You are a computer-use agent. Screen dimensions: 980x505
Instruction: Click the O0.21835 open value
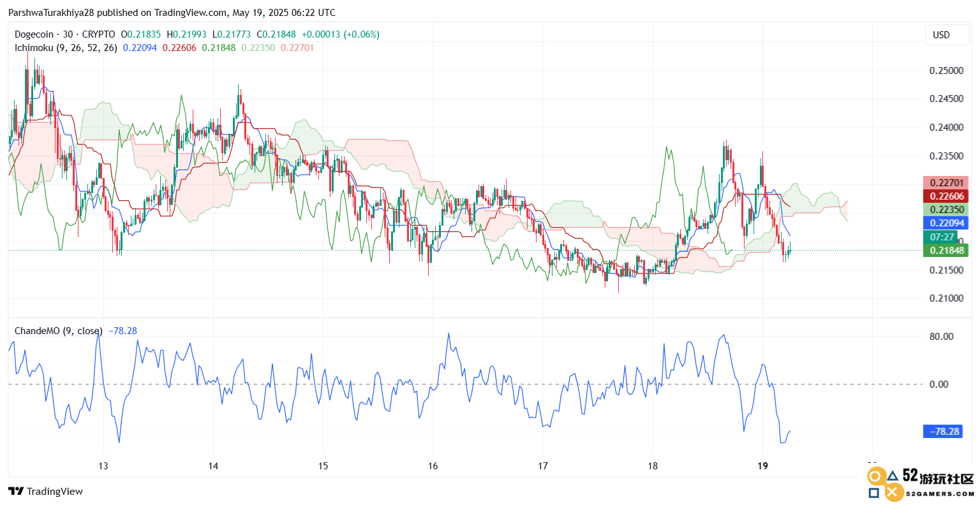pos(141,34)
